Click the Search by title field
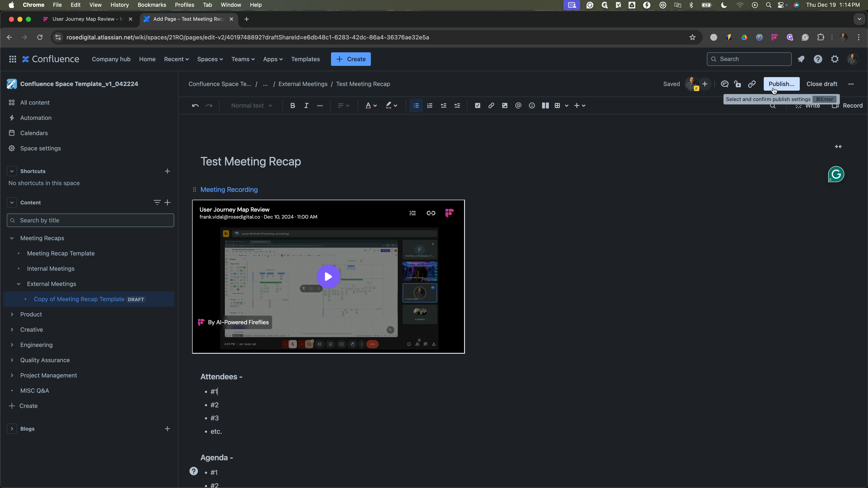Screen dimensions: 868x488 (x=90, y=220)
